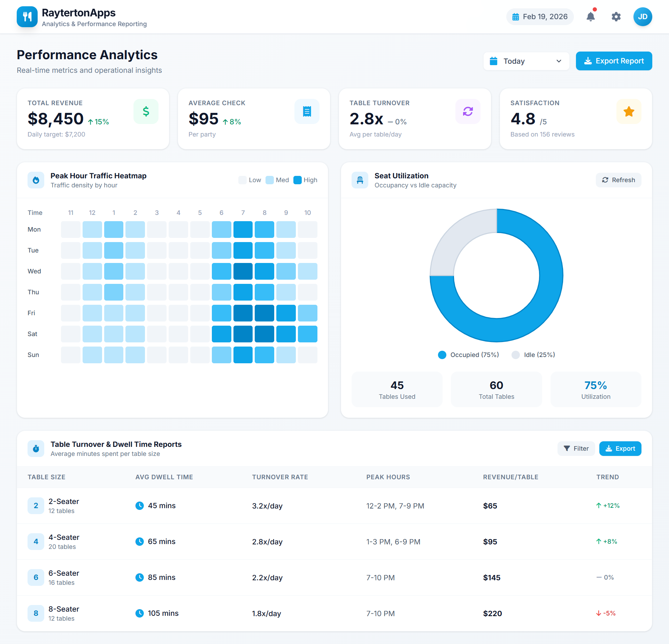Click the dollar icon on Total Revenue card
Viewport: 669px width, 644px height.
tap(146, 111)
